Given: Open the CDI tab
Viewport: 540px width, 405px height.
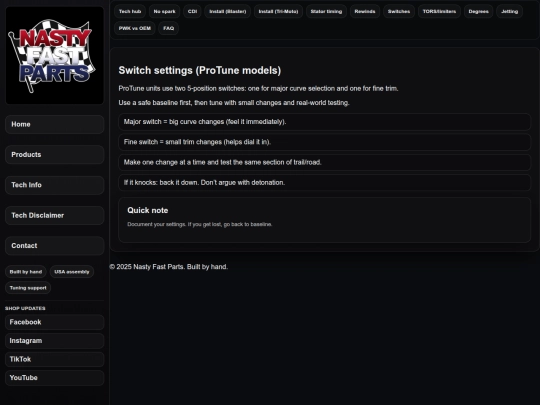Looking at the screenshot, I should click(x=192, y=11).
